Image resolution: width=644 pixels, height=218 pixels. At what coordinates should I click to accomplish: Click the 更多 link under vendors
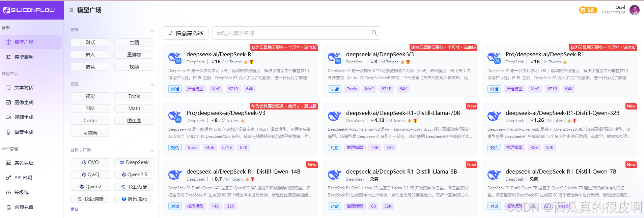75,209
